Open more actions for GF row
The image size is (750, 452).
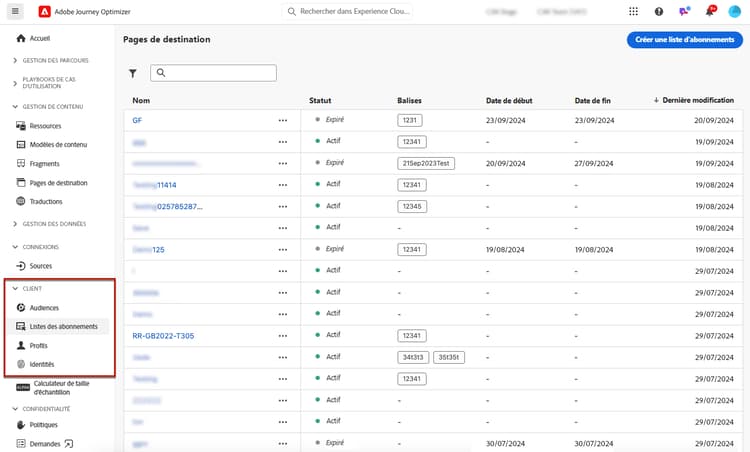tap(283, 120)
